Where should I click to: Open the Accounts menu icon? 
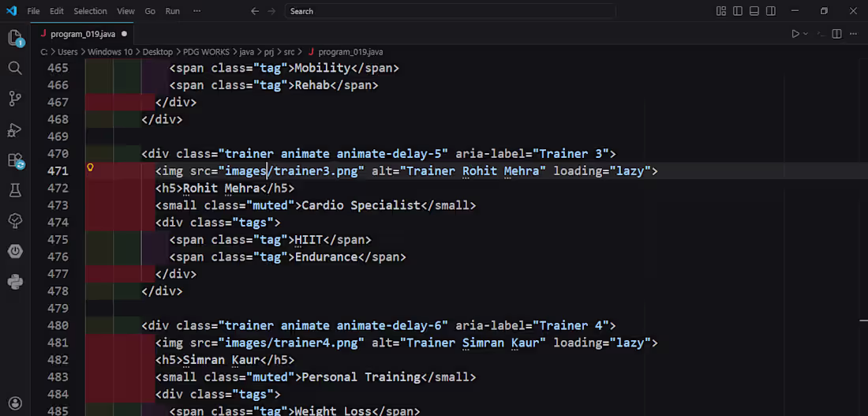(15, 403)
